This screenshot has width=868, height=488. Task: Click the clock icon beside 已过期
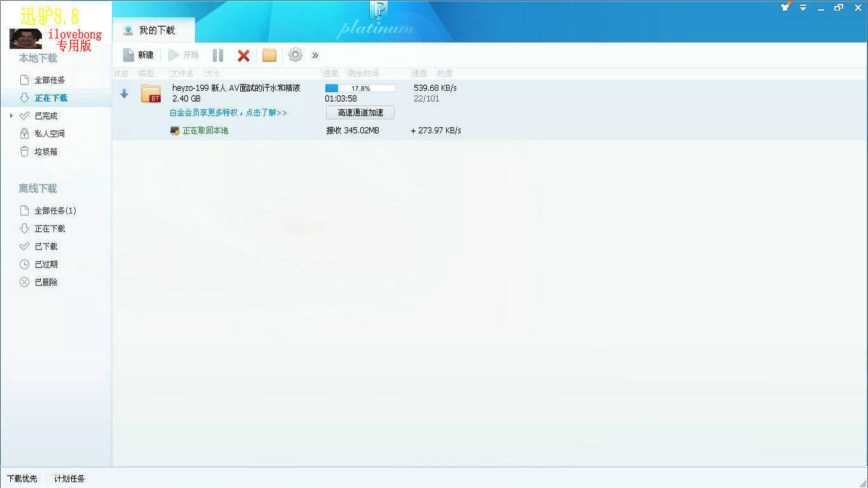point(25,264)
